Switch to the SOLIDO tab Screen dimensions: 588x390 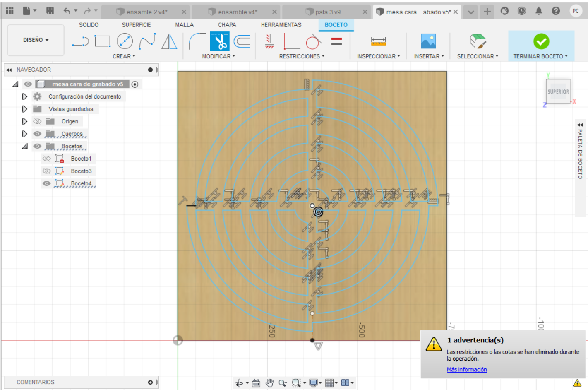pyautogui.click(x=89, y=25)
